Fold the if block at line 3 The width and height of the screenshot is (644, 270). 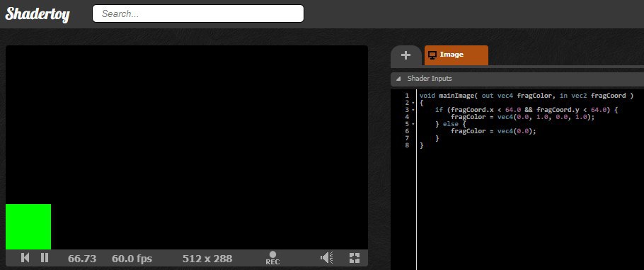413,111
